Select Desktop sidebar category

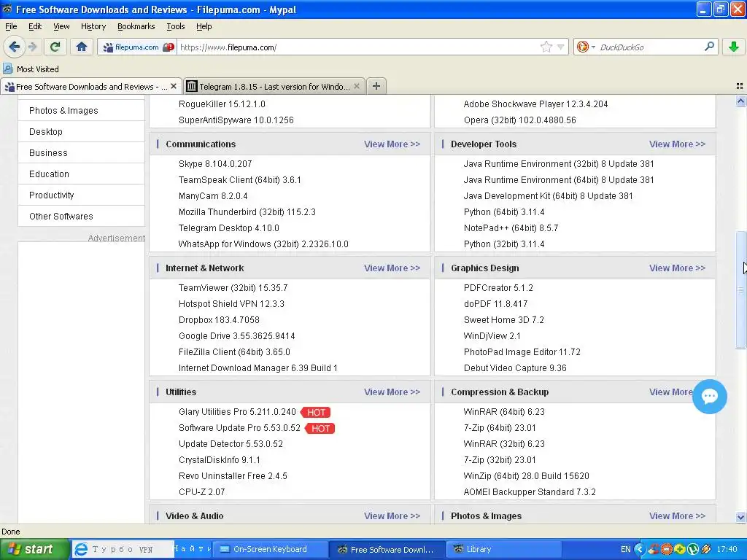pos(82,131)
